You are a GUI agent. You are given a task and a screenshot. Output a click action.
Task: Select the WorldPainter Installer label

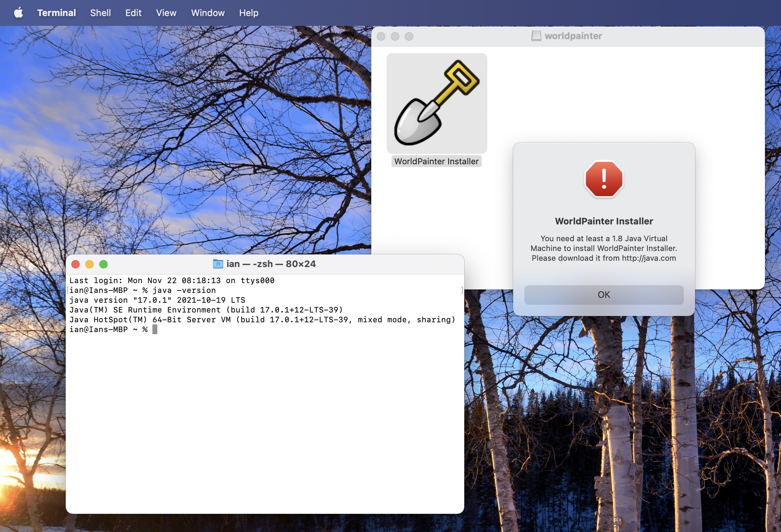point(436,161)
